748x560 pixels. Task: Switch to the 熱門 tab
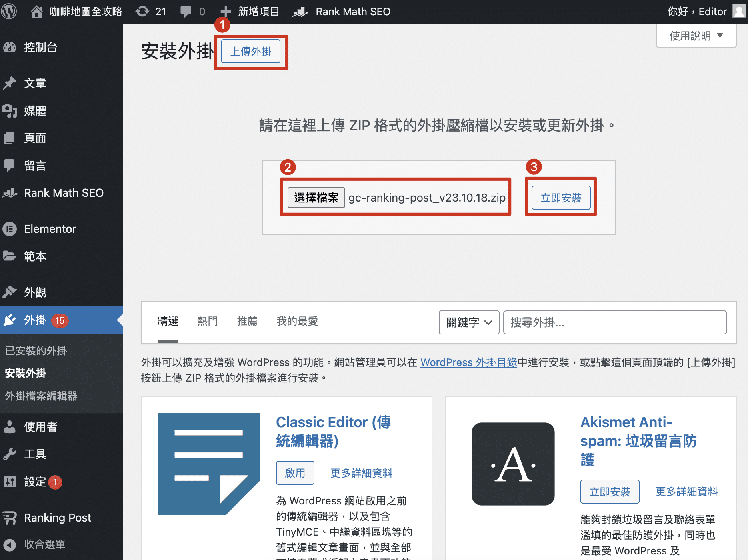[x=207, y=321]
